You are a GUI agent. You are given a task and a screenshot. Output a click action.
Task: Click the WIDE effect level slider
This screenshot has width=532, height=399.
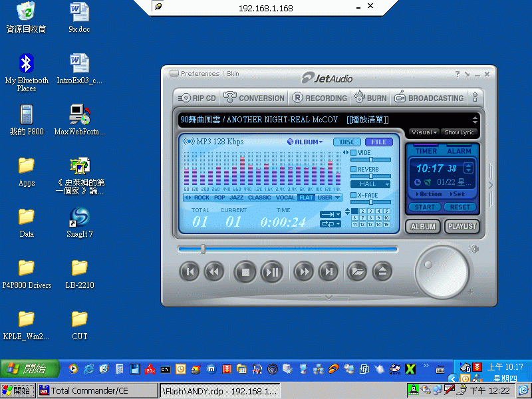(x=370, y=160)
